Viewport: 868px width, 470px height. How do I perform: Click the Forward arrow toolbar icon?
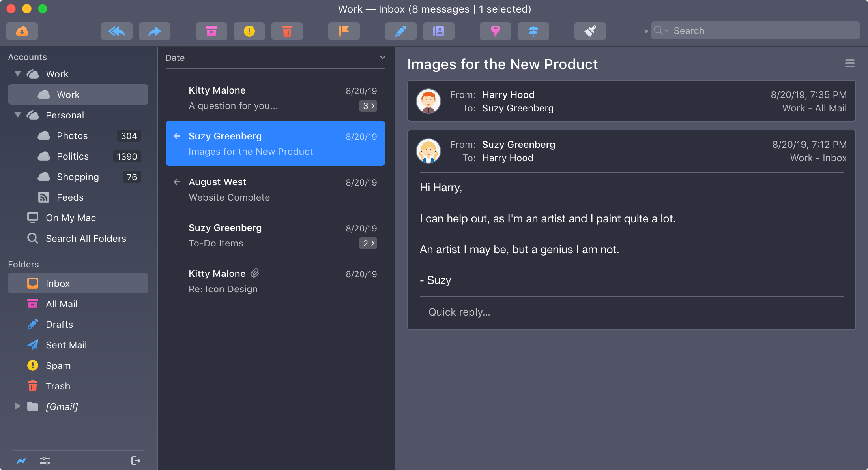[154, 31]
